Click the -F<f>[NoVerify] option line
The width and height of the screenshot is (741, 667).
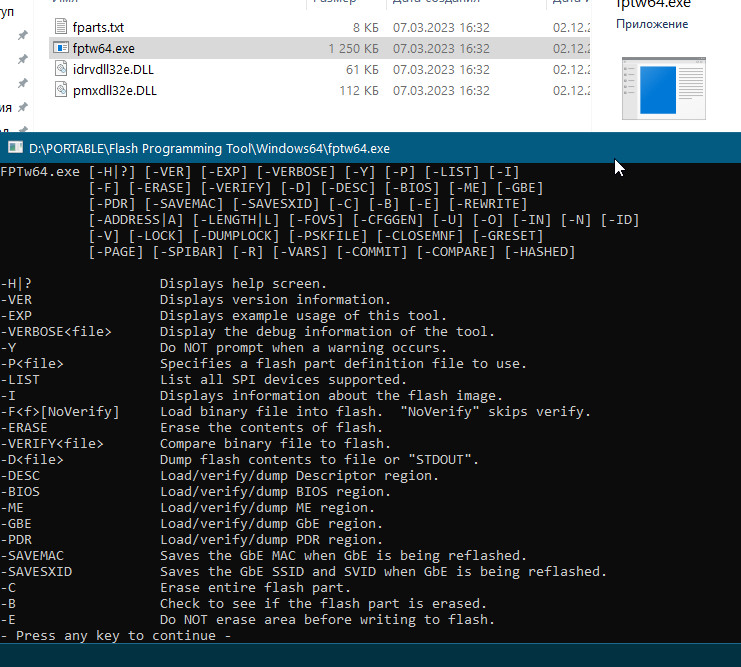coord(295,412)
